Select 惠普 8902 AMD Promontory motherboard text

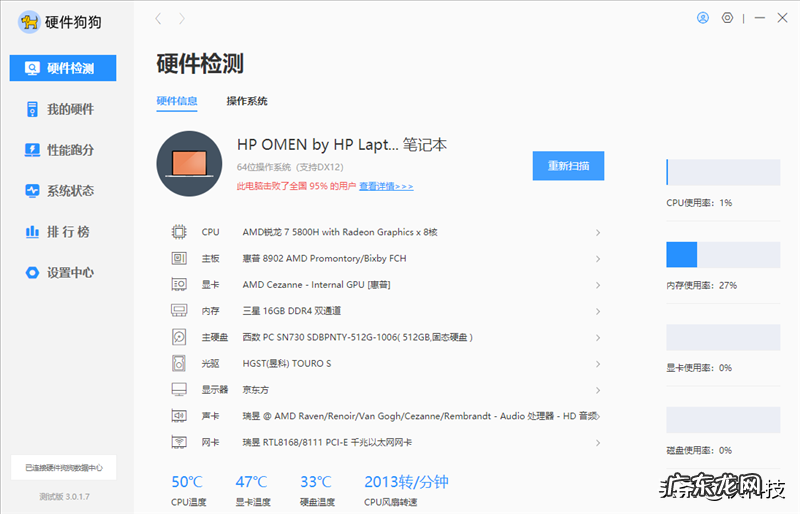[324, 258]
